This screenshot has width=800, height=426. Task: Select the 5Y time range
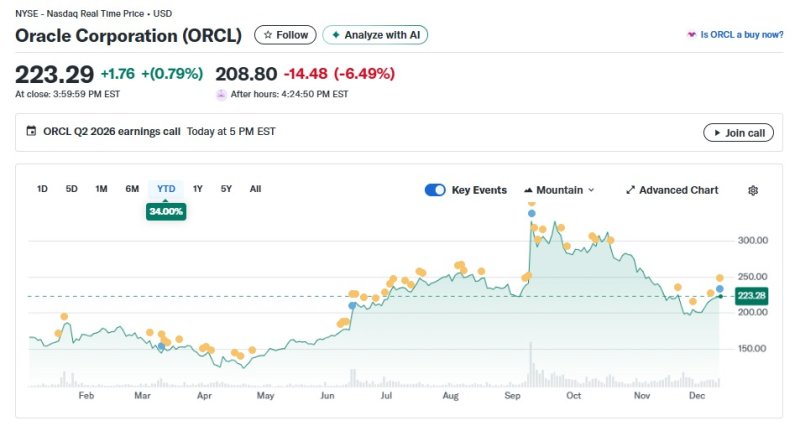click(x=226, y=189)
